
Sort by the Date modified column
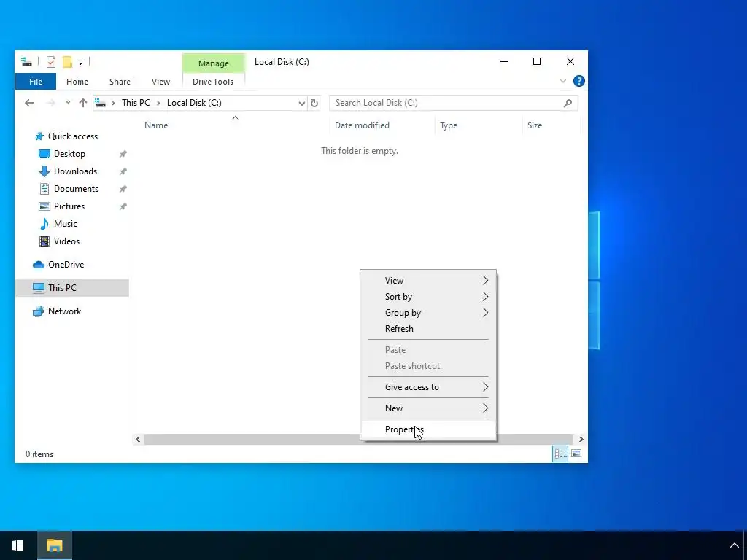pyautogui.click(x=362, y=125)
